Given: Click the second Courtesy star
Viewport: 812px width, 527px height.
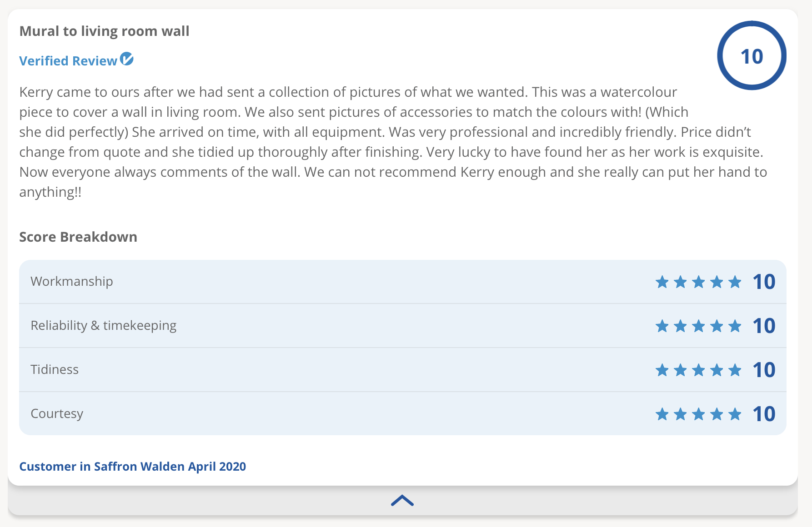Looking at the screenshot, I should click(x=680, y=414).
